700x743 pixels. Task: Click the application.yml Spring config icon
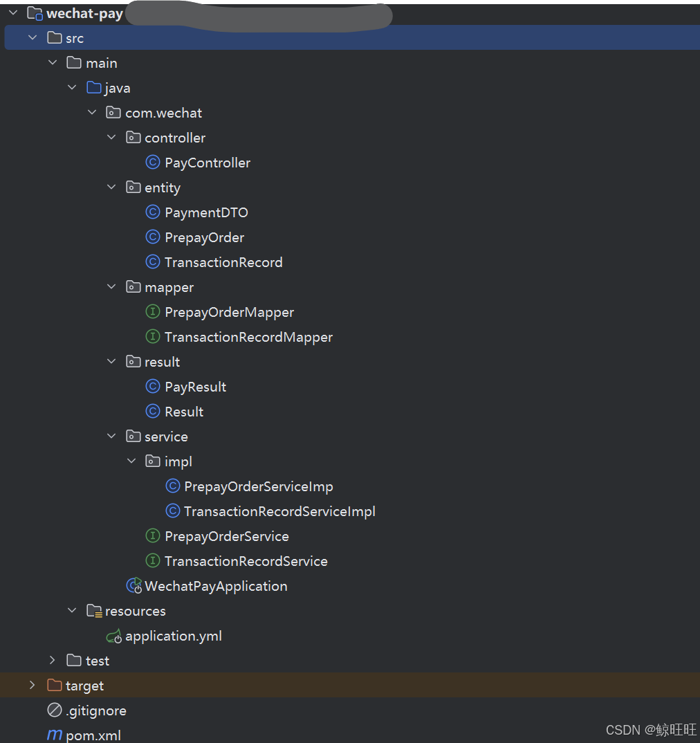(114, 636)
